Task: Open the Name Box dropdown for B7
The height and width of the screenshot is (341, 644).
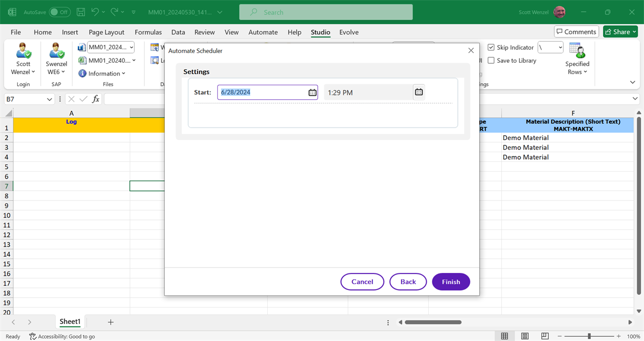Action: pyautogui.click(x=50, y=99)
